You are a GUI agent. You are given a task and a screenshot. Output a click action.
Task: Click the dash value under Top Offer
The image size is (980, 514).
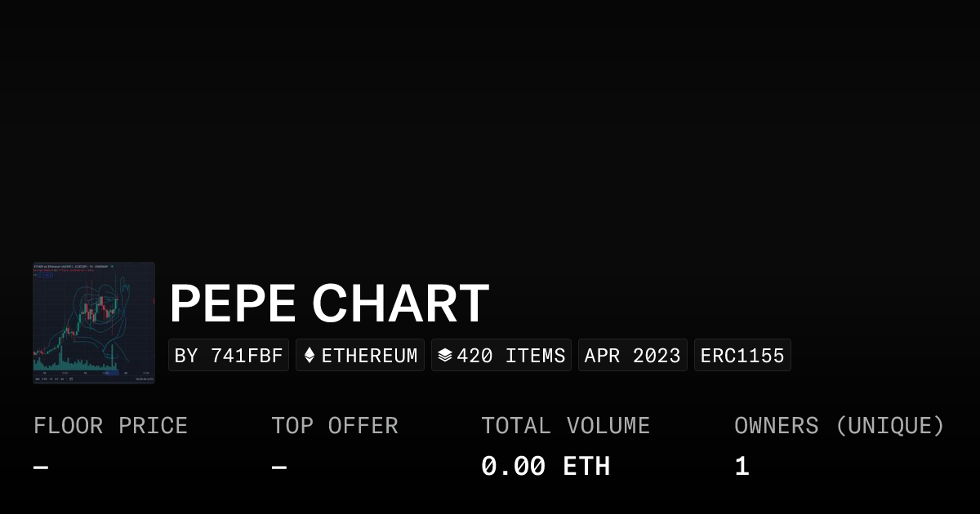pyautogui.click(x=279, y=467)
